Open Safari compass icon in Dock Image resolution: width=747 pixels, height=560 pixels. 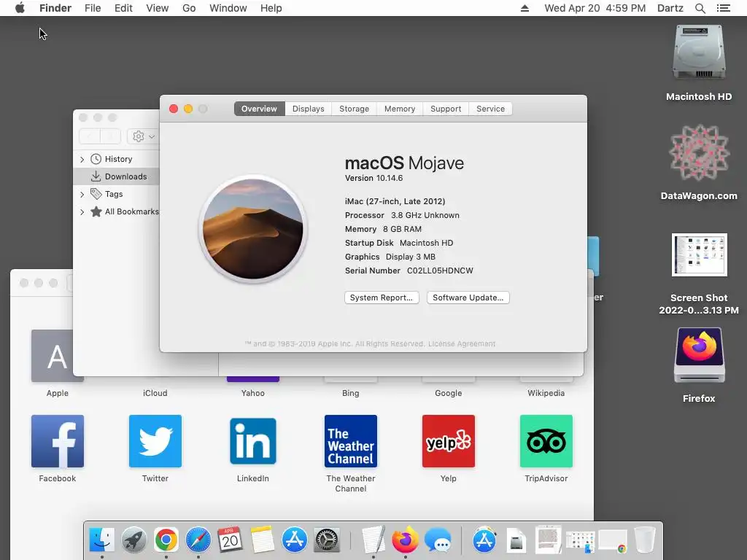[198, 540]
